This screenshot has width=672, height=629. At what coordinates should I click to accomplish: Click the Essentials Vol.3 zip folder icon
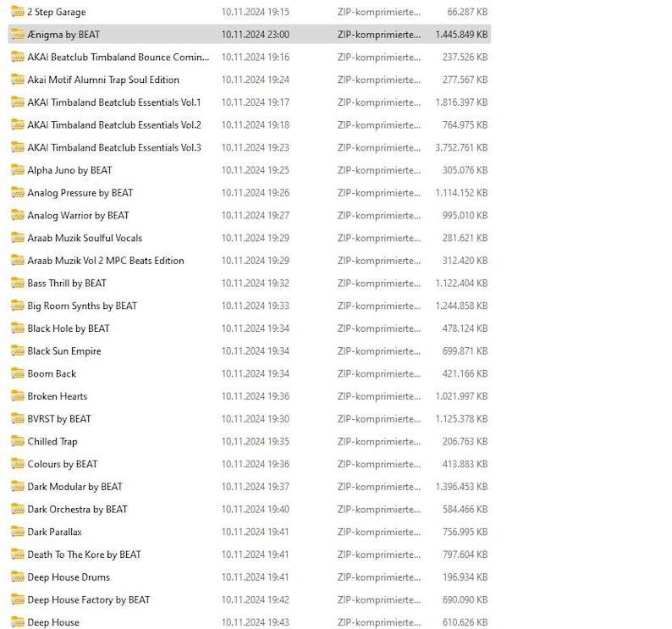point(18,147)
